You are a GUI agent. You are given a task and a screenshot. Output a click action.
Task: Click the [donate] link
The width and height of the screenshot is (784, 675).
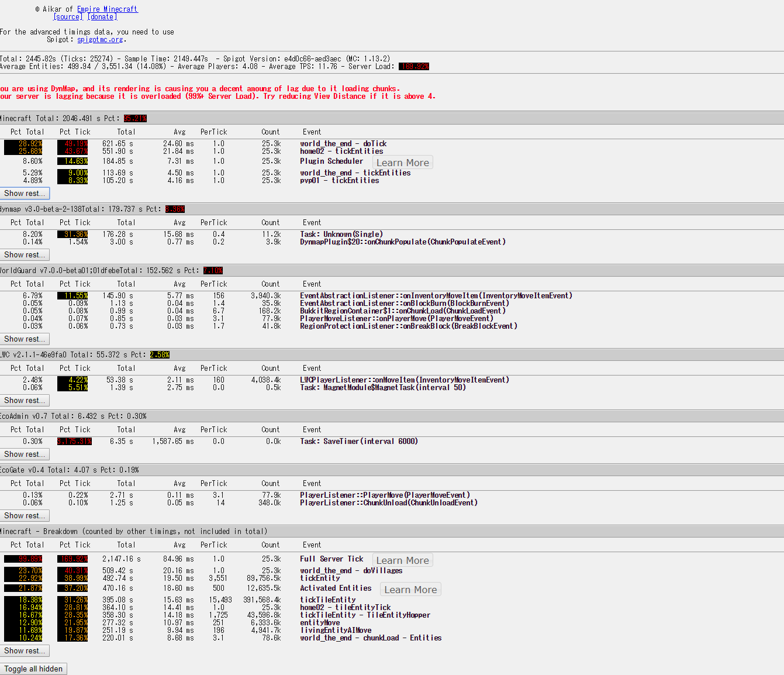pos(102,17)
